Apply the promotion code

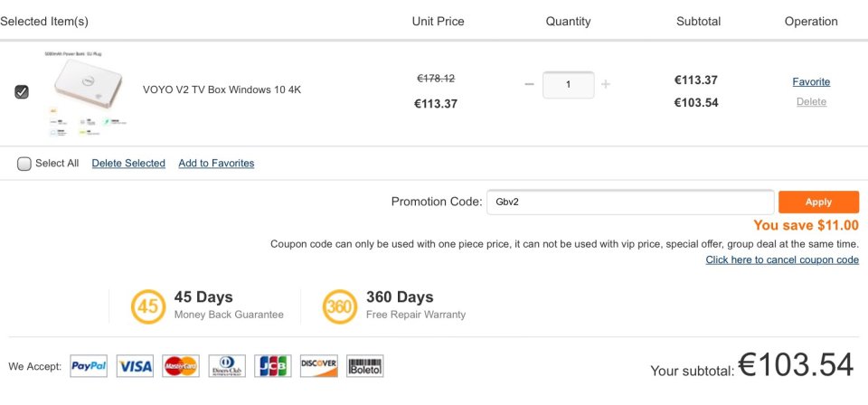[819, 202]
